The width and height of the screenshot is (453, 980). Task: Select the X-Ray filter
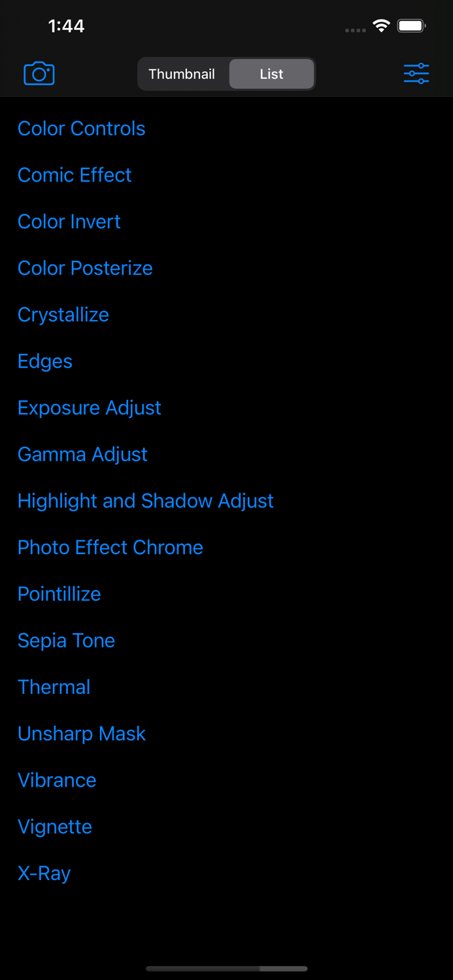pyautogui.click(x=44, y=874)
